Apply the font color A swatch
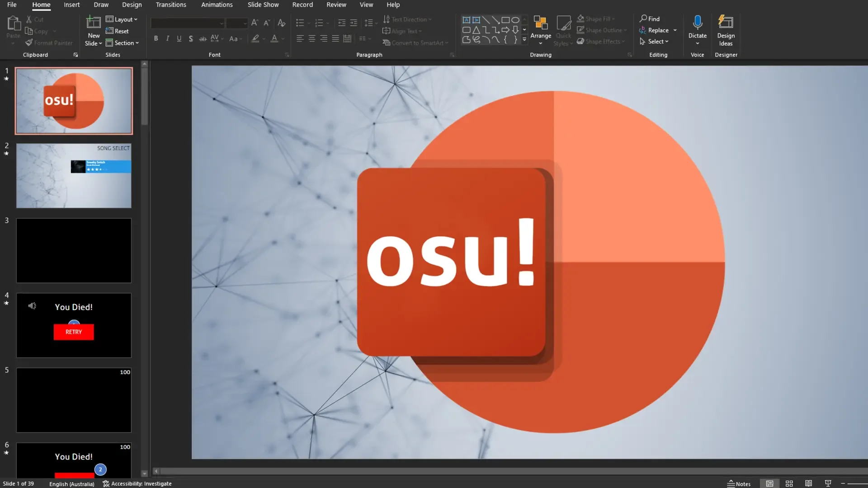 pyautogui.click(x=274, y=38)
